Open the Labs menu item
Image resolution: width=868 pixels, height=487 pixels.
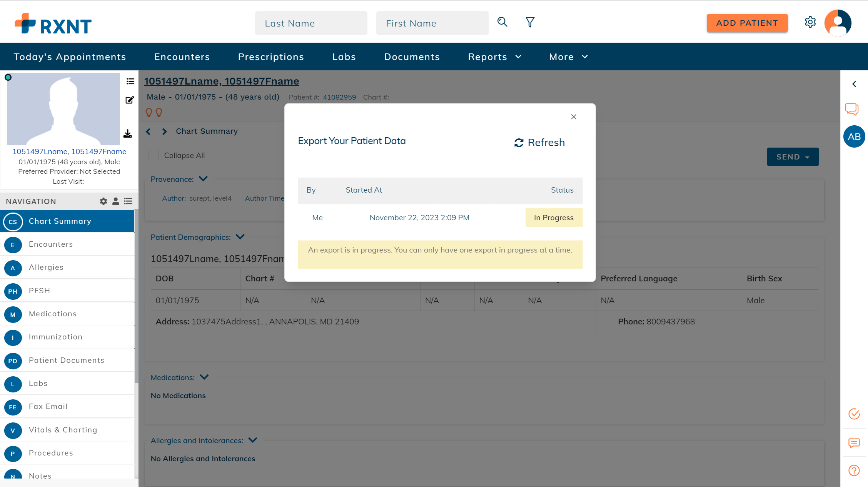(x=344, y=57)
